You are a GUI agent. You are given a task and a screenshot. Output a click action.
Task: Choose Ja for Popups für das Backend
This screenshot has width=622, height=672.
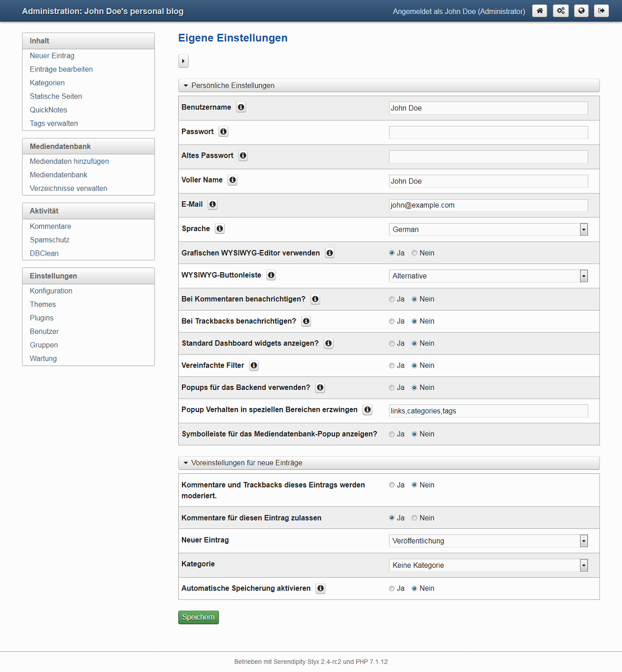tap(392, 388)
